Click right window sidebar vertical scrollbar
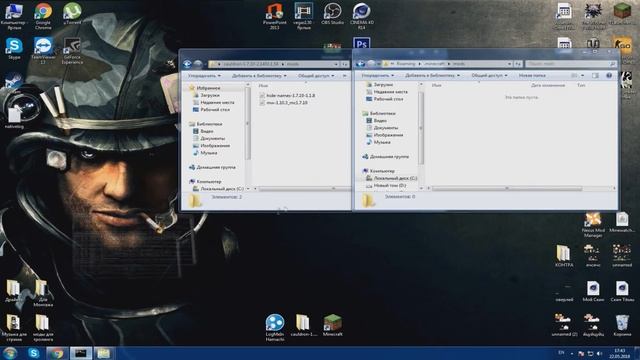Viewport: 640px width, 360px height. pyautogui.click(x=420, y=128)
